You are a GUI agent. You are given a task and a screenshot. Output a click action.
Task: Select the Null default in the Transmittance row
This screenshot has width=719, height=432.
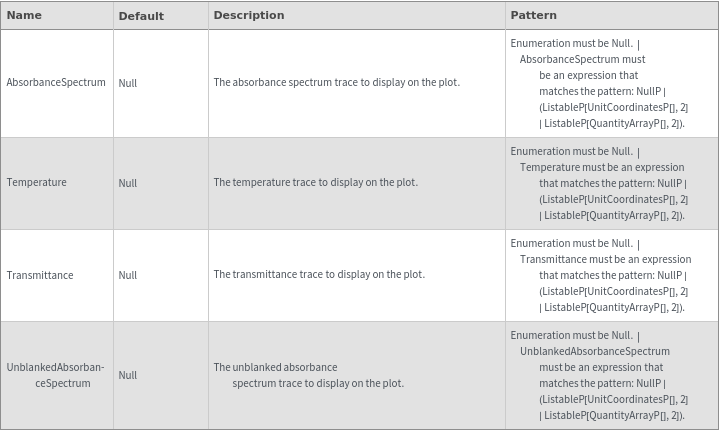(x=128, y=275)
